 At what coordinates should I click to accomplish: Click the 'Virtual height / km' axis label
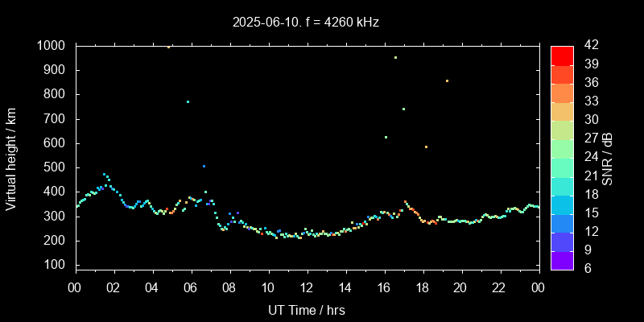(11, 159)
